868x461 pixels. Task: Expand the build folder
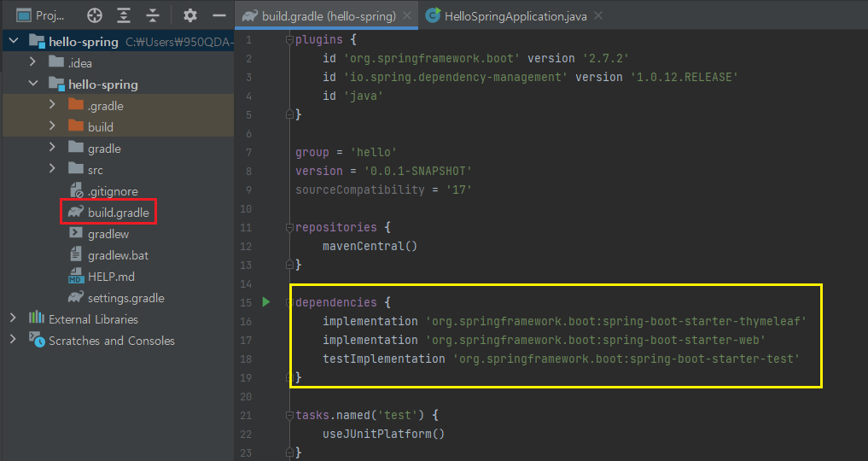click(52, 126)
